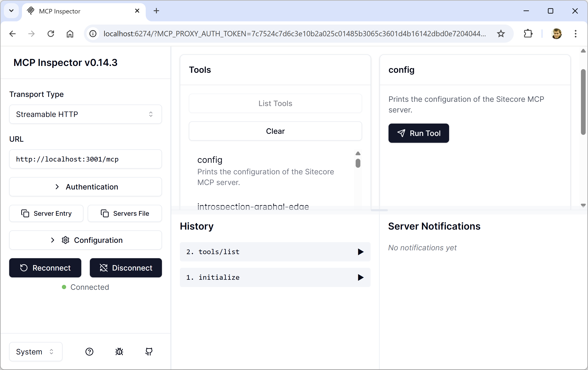Open the Transport Type dropdown
The height and width of the screenshot is (370, 588).
pyautogui.click(x=85, y=114)
